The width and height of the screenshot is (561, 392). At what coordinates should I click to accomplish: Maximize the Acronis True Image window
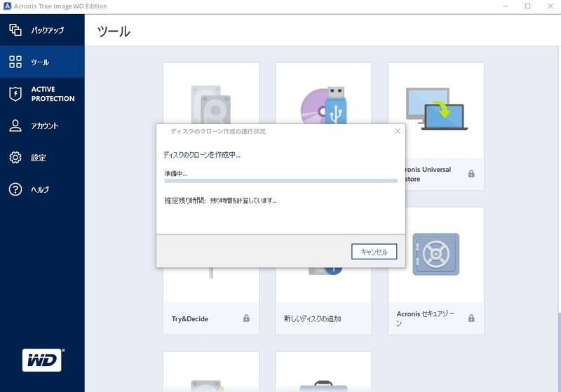click(x=527, y=6)
